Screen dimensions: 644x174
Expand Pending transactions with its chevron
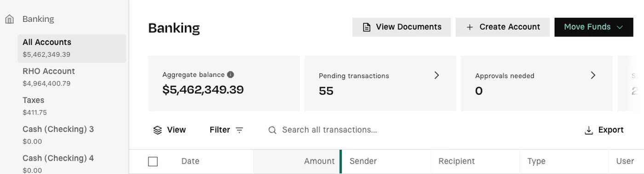click(x=437, y=75)
